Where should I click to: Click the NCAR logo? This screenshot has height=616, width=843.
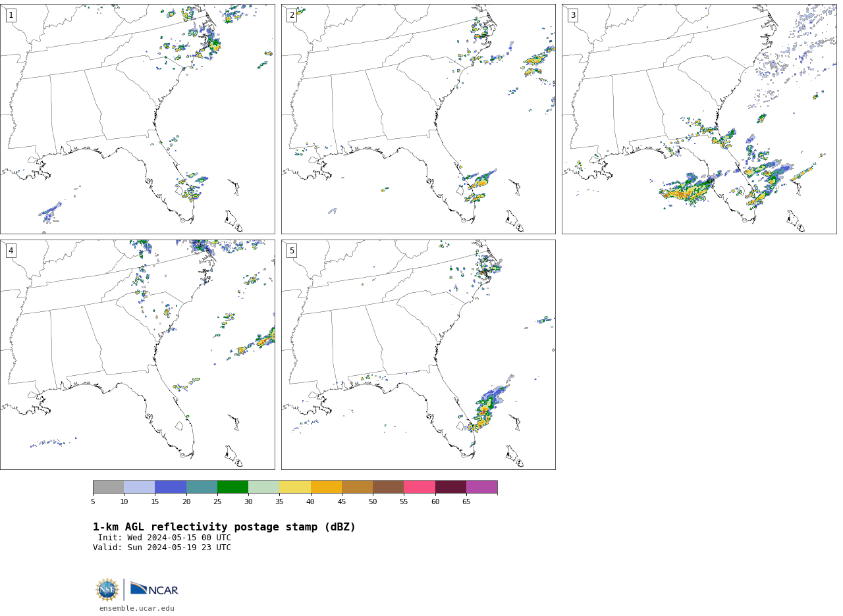[154, 590]
